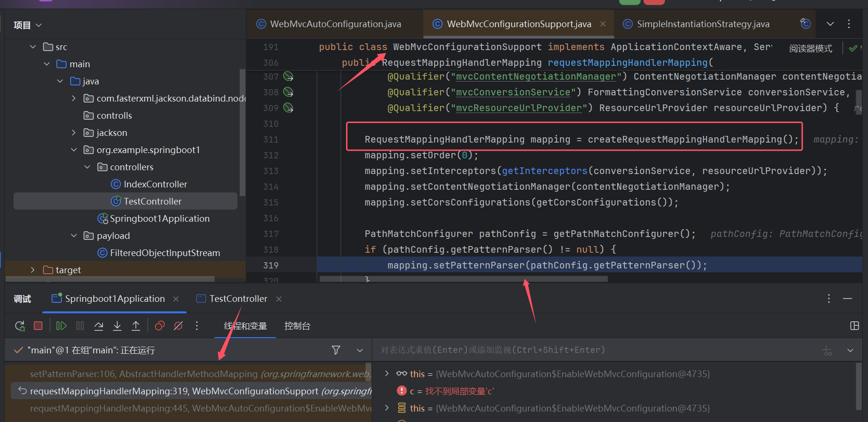Viewport: 868px width, 422px height.
Task: Collapse the payload package
Action: [x=73, y=236]
